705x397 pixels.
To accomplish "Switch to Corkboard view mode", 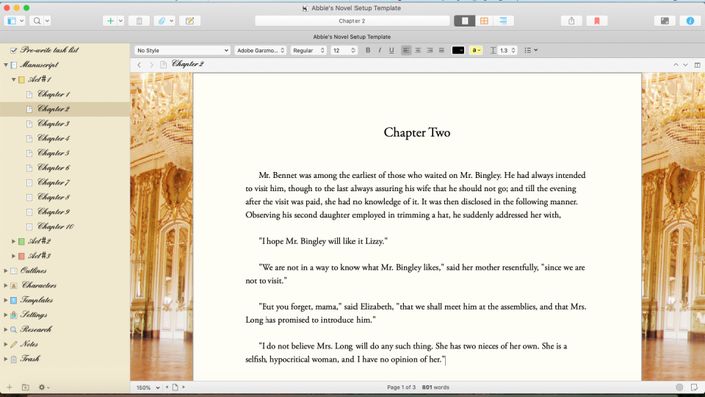I will point(484,21).
